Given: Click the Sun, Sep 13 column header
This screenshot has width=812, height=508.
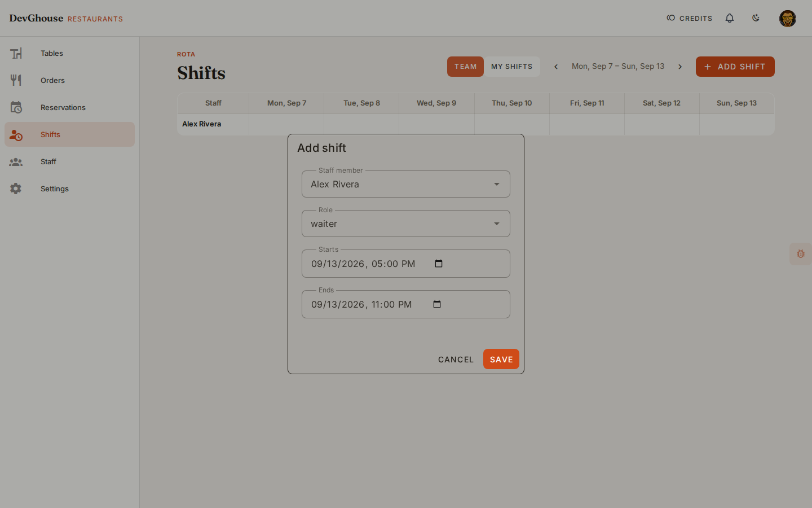Looking at the screenshot, I should pyautogui.click(x=736, y=103).
